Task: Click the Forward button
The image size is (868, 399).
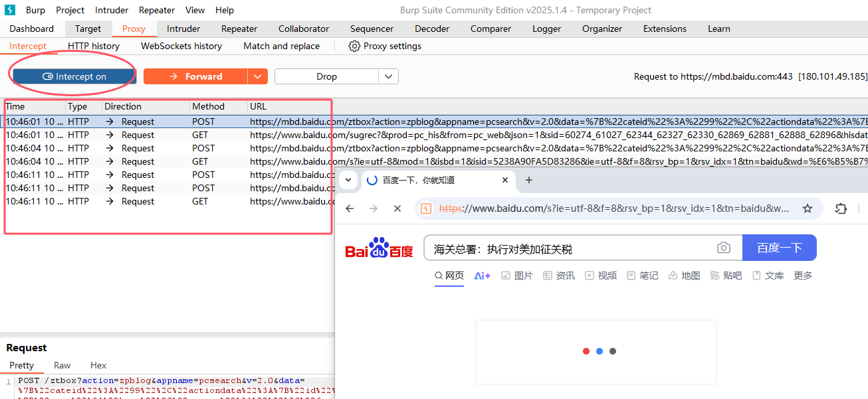Action: 196,76
